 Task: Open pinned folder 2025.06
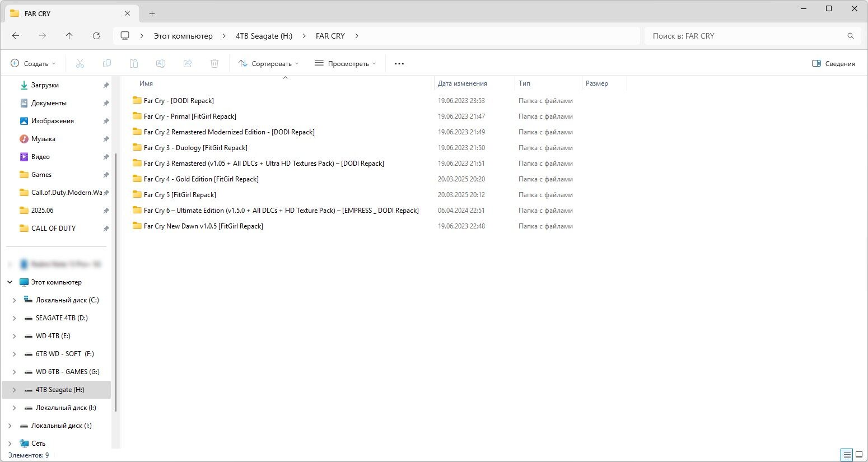[42, 211]
